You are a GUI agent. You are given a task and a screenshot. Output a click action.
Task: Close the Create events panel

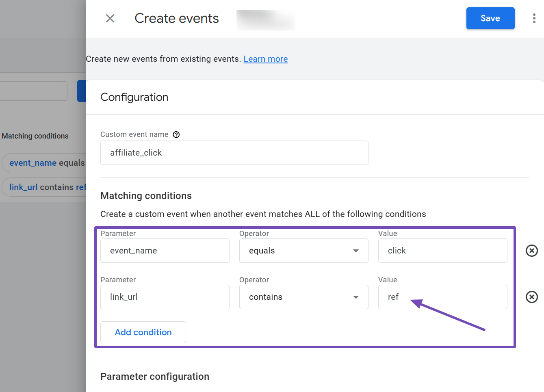click(x=110, y=18)
